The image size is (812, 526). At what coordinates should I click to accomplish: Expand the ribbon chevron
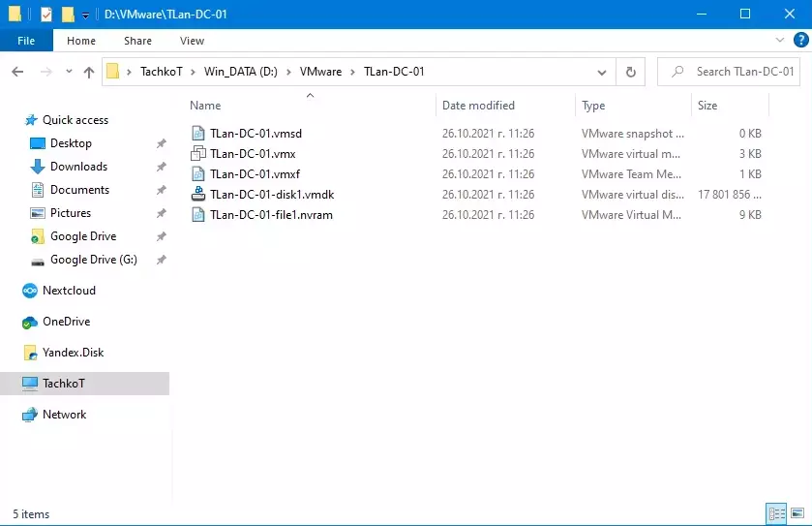780,40
